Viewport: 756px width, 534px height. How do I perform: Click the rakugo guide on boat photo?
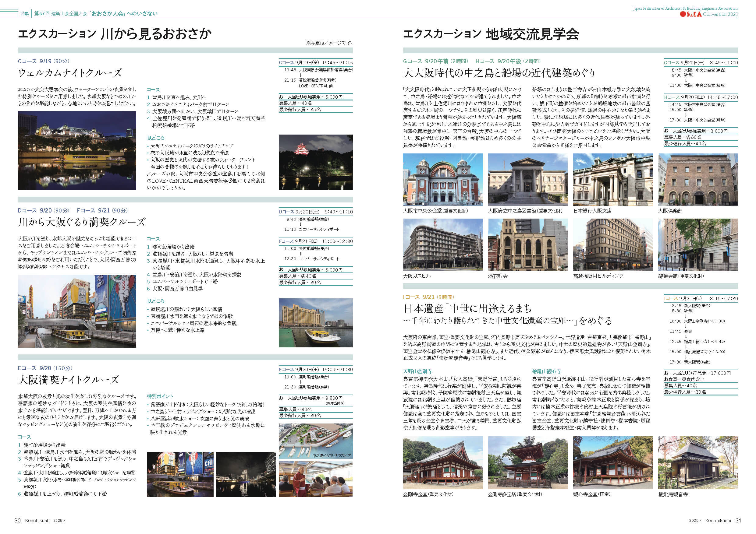click(x=315, y=479)
